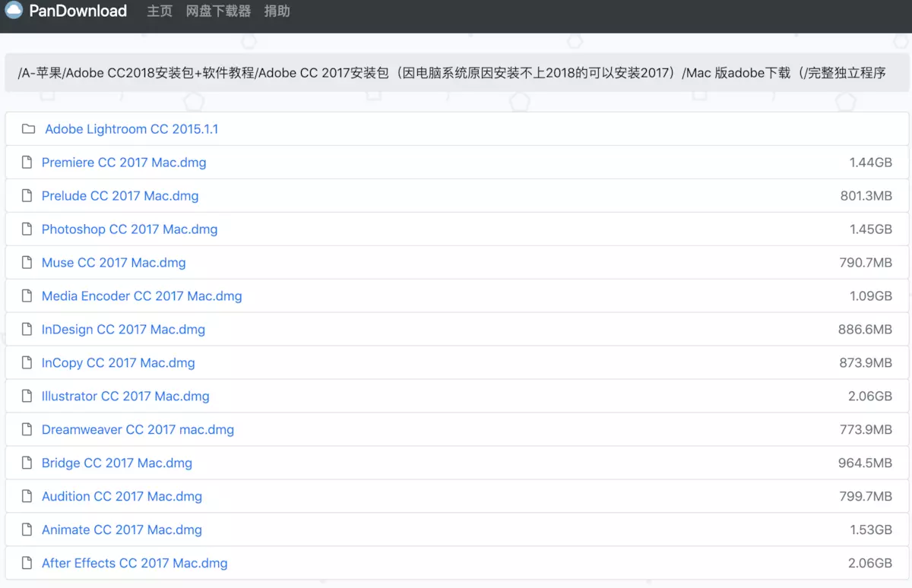Select InCopy CC 2017 Mac.dmg
Screen dimensions: 912x588
pos(119,363)
